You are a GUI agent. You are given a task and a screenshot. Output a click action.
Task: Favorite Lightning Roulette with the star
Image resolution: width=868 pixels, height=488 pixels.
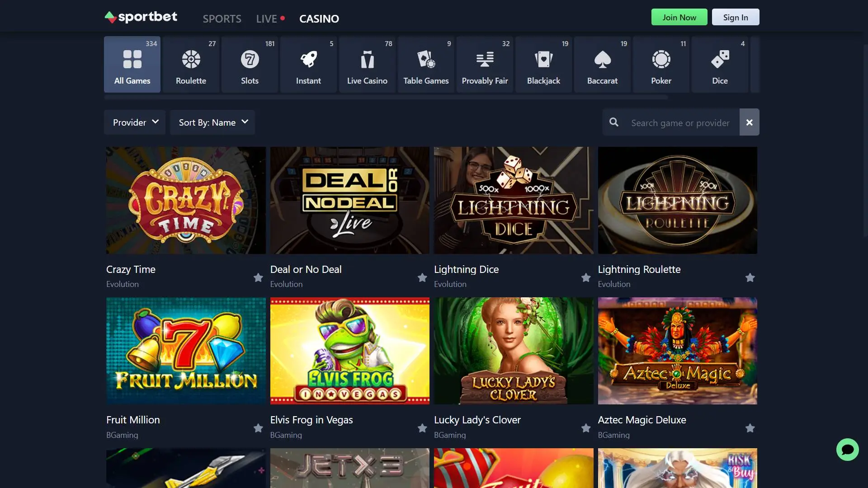[750, 277]
